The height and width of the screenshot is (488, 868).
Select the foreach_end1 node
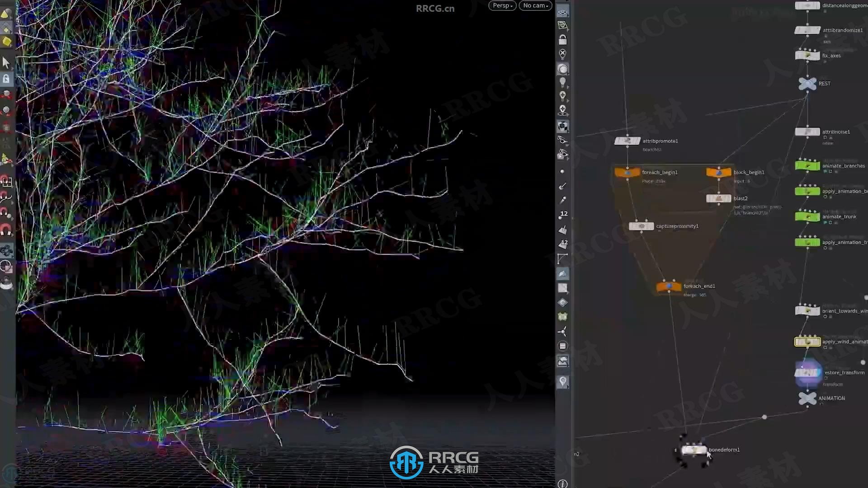669,286
